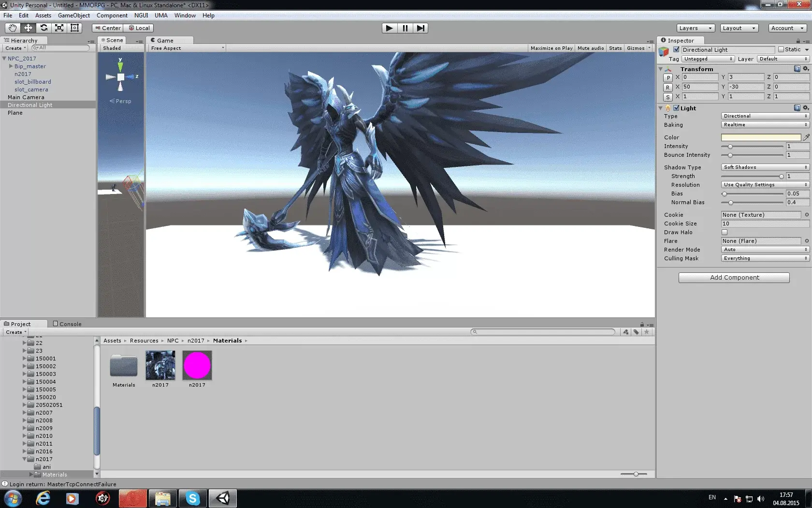Open Transform component gear settings

coord(806,69)
